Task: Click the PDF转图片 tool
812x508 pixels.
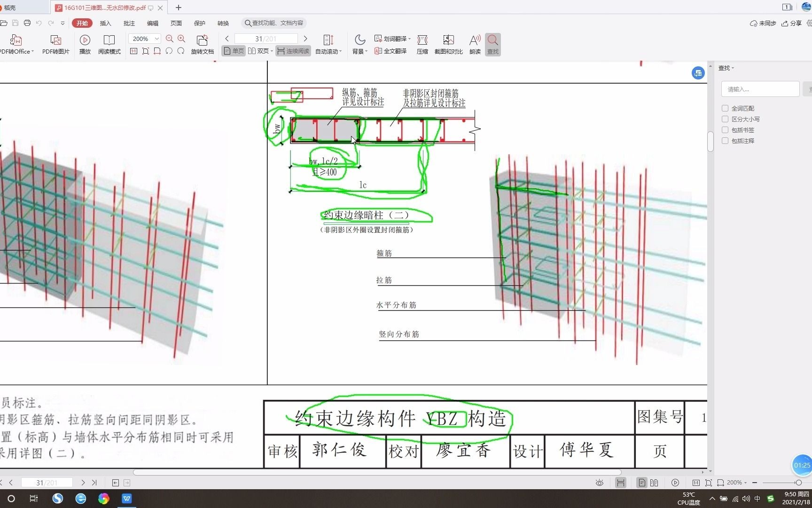Action: click(x=55, y=44)
